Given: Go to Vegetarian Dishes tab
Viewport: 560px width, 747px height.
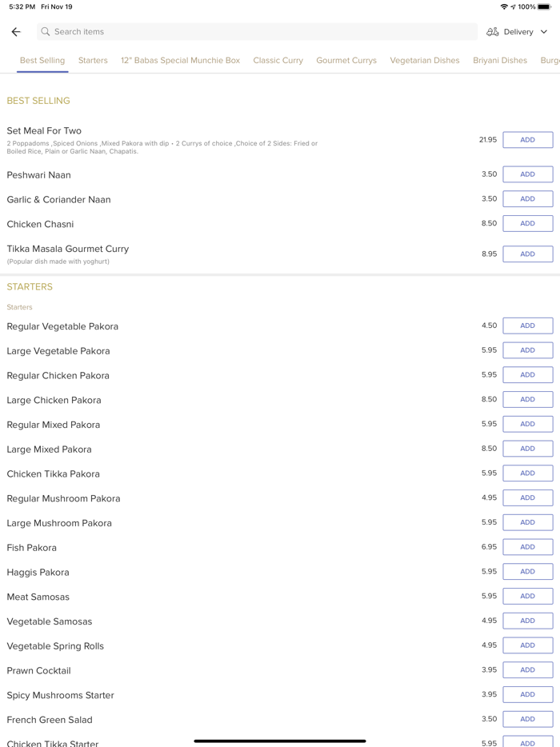Looking at the screenshot, I should coord(425,60).
